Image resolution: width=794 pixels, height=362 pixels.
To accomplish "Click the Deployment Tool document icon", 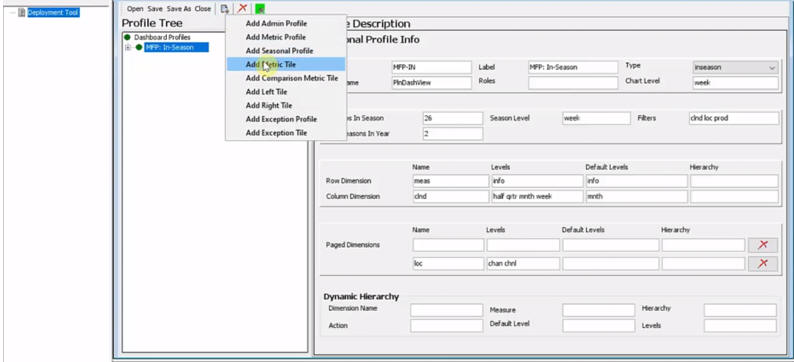I will click(x=21, y=12).
